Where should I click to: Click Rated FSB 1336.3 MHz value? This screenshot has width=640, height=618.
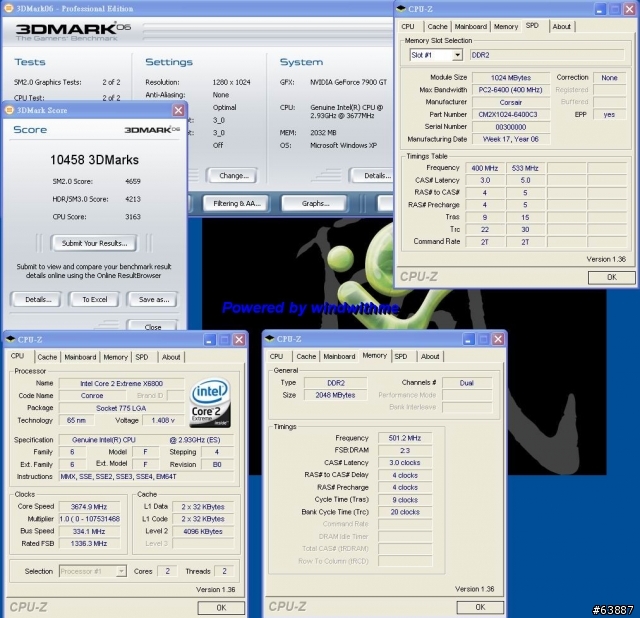click(89, 544)
